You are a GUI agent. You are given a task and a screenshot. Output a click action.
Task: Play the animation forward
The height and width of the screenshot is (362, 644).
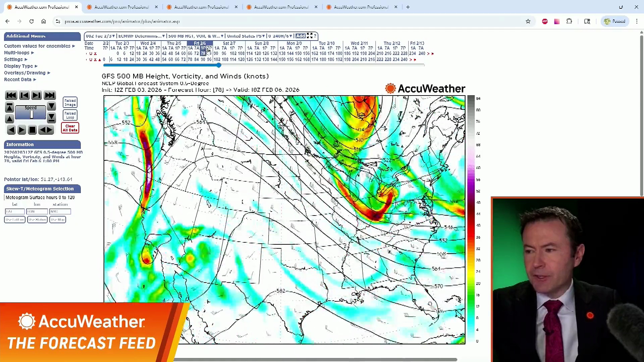[x=21, y=130]
